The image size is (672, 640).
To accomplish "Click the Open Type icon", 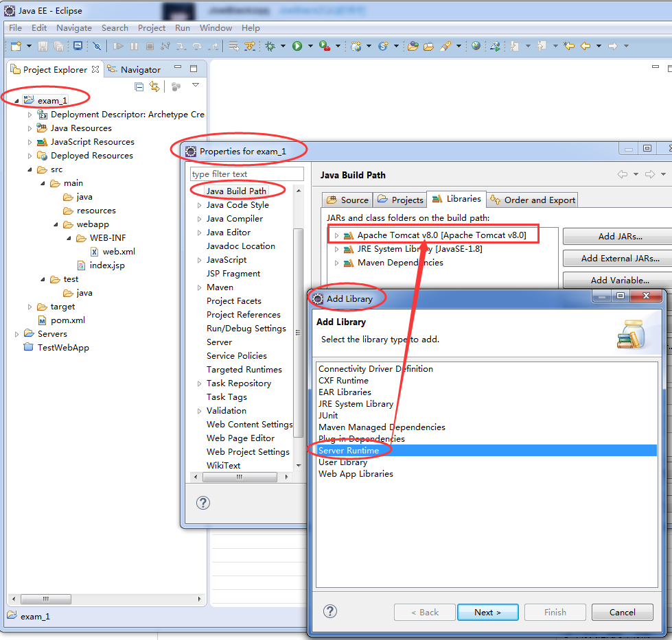I will click(413, 46).
